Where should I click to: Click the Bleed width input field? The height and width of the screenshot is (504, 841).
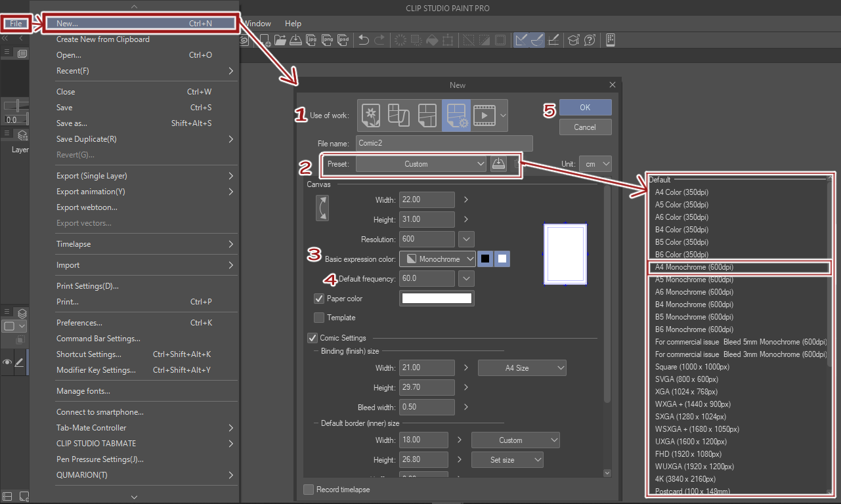tap(427, 407)
